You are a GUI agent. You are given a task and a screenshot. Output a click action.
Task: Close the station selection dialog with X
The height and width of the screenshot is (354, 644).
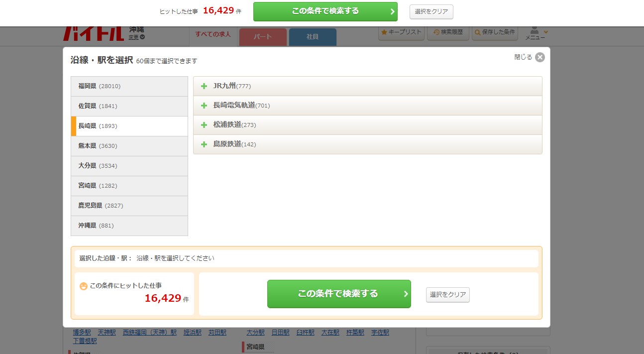click(540, 57)
